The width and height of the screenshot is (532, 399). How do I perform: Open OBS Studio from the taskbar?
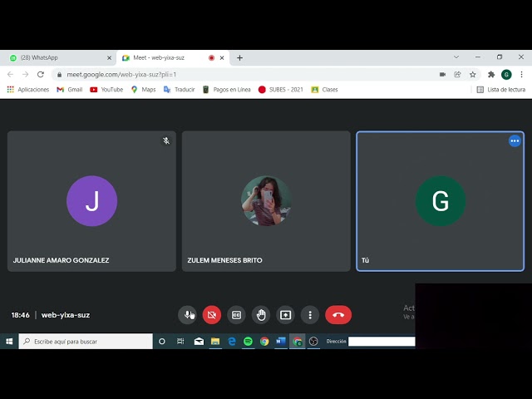coord(313,342)
